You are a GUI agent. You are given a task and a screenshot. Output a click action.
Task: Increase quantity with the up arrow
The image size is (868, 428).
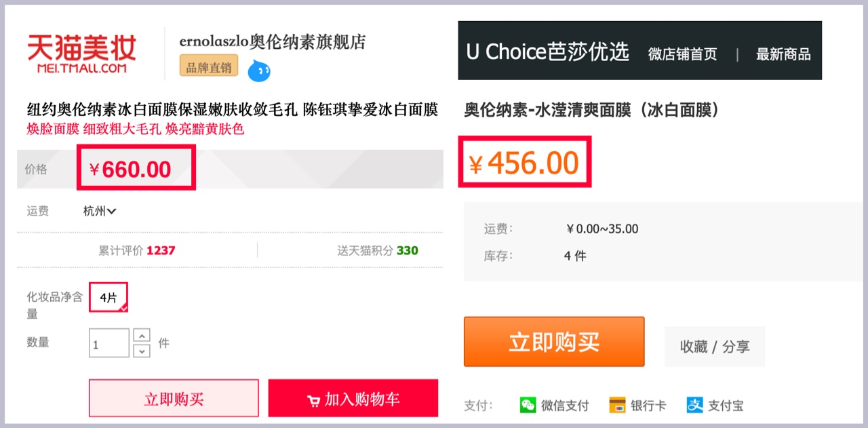(142, 335)
